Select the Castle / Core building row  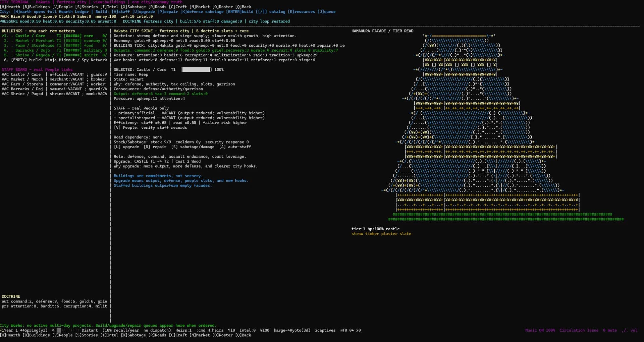(x=54, y=36)
